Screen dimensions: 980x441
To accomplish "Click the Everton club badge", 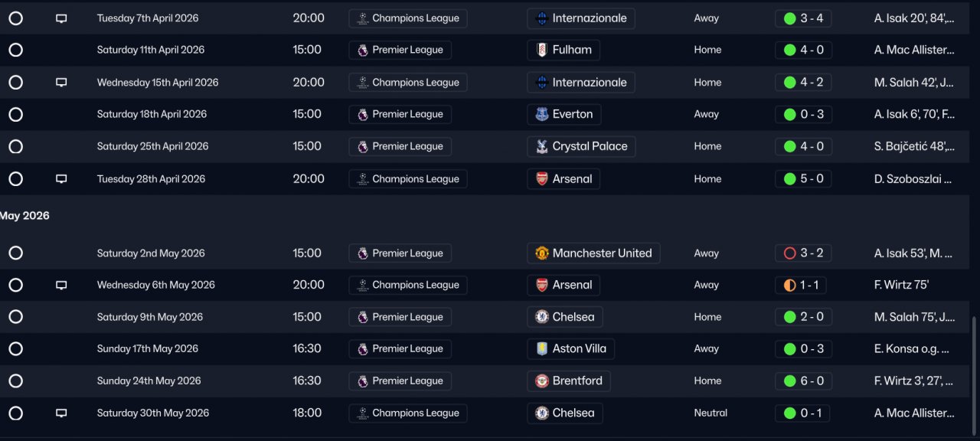I will tap(541, 115).
